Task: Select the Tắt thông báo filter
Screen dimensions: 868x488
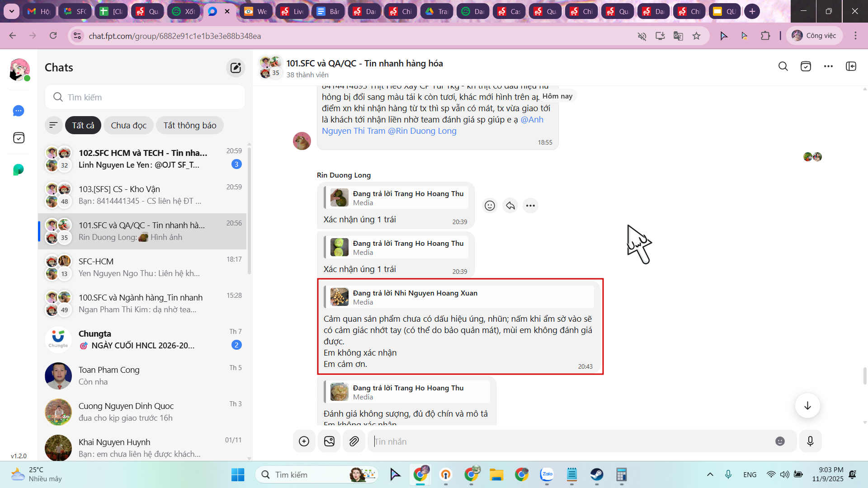Action: pyautogui.click(x=190, y=126)
